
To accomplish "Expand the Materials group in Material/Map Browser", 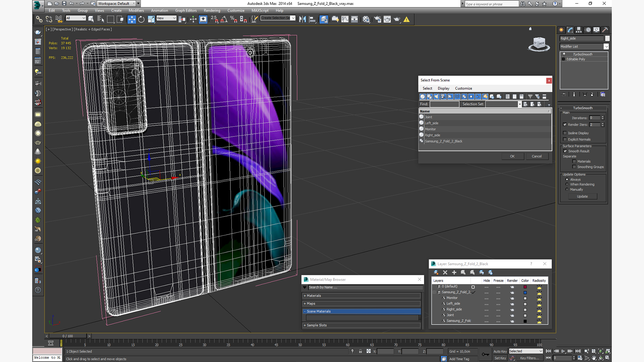I will 362,296.
